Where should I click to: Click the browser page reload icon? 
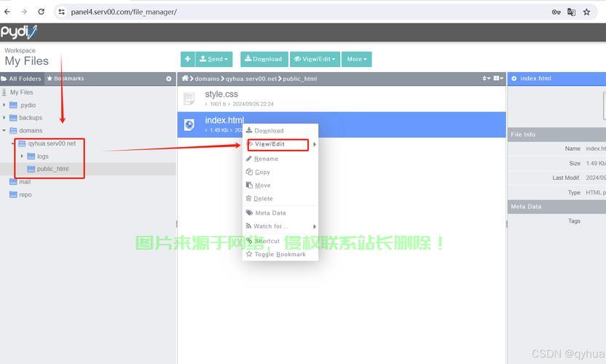tap(41, 12)
